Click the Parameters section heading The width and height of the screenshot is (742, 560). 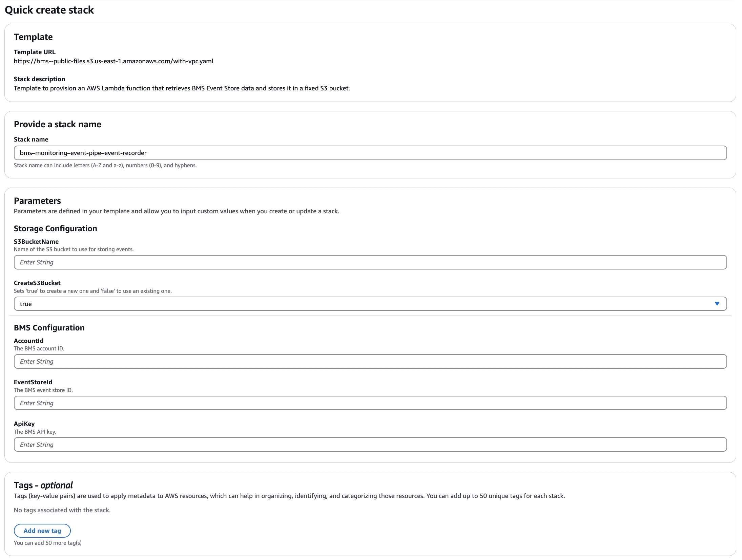37,201
